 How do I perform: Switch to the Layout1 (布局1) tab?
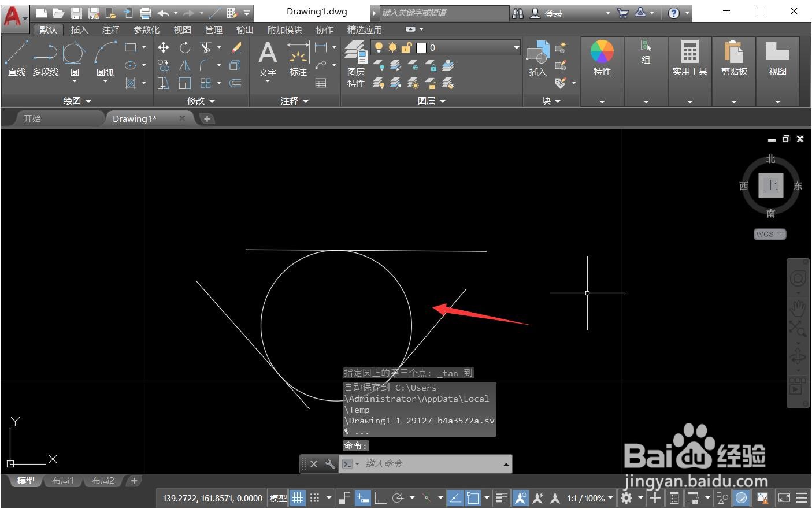63,480
